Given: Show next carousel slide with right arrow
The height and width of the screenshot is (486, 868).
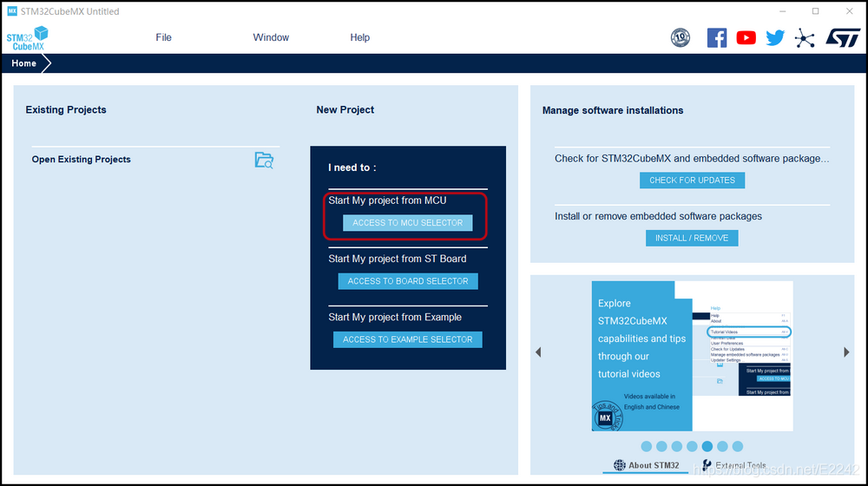Looking at the screenshot, I should [x=845, y=352].
